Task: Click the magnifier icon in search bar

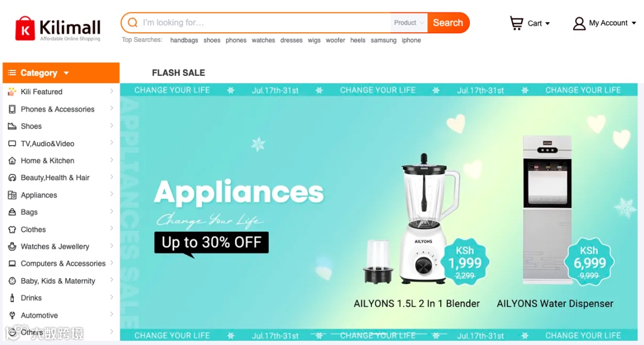Action: point(132,23)
